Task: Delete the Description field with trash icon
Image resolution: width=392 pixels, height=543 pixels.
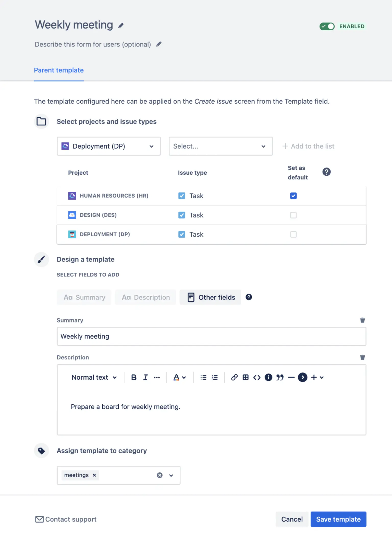Action: (x=362, y=357)
